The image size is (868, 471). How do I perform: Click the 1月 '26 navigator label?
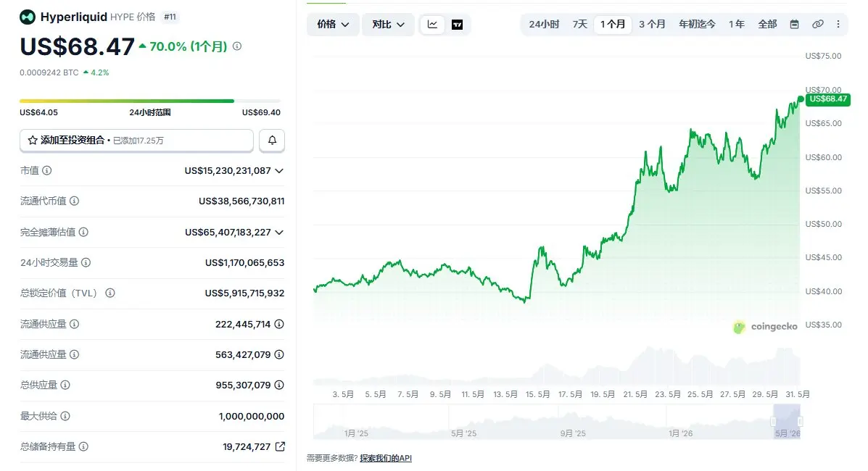point(680,433)
